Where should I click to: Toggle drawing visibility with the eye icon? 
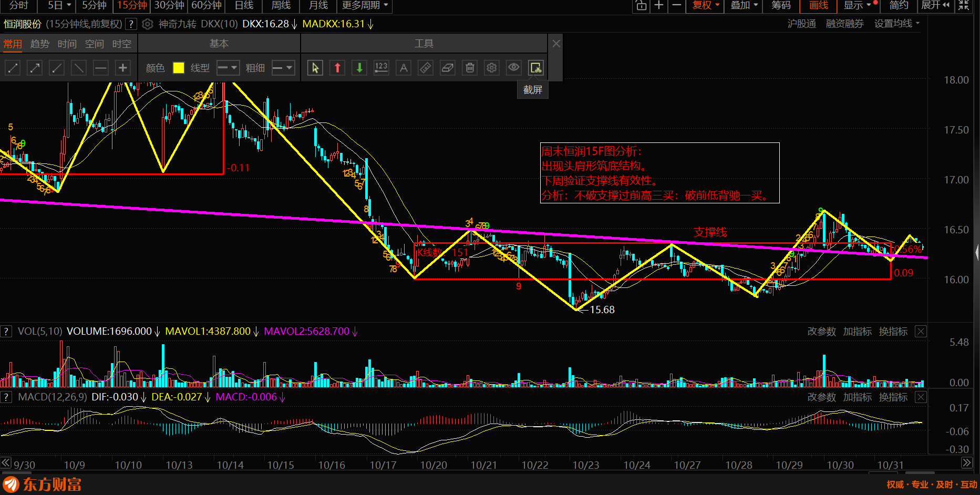click(514, 68)
